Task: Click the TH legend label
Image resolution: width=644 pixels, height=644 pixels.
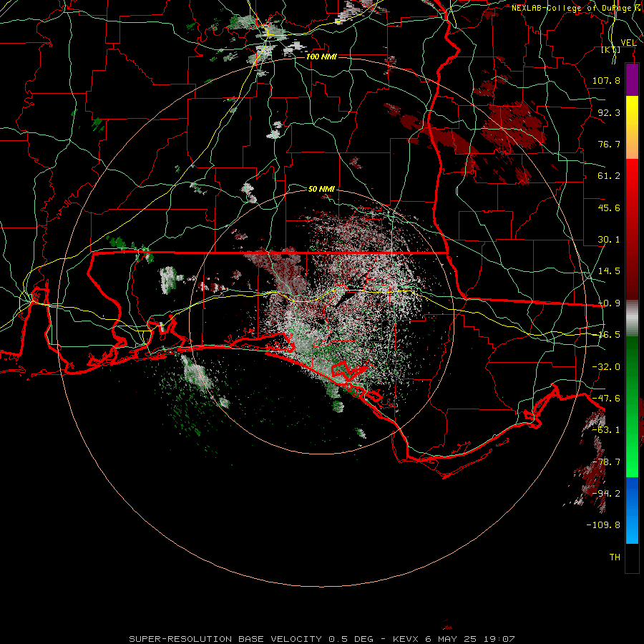Action: tap(615, 557)
